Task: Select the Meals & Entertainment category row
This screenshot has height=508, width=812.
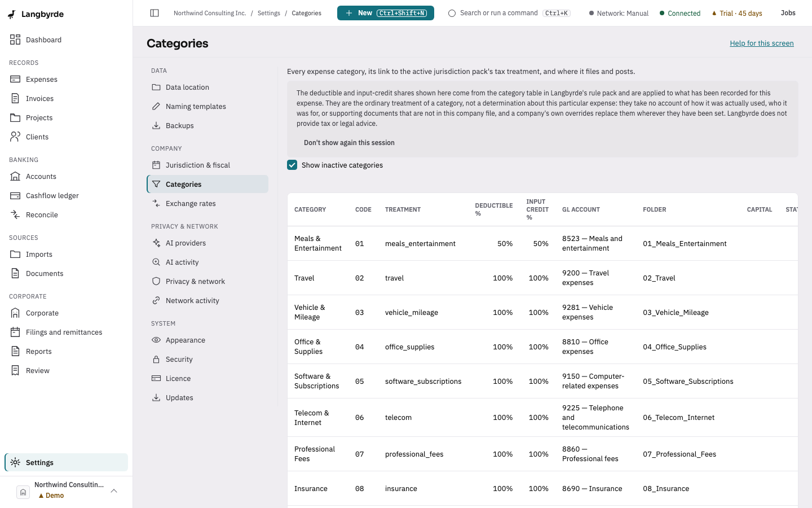Action: click(542, 243)
